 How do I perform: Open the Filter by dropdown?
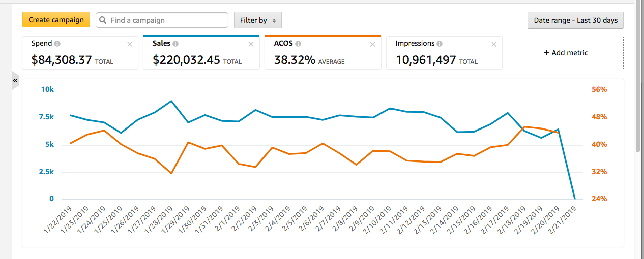coord(257,20)
